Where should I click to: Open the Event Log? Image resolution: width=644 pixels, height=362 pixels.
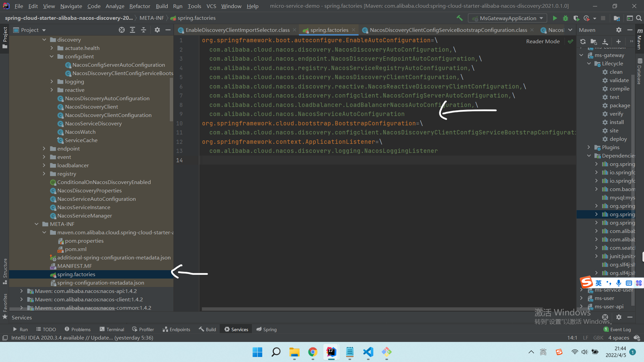(617, 329)
